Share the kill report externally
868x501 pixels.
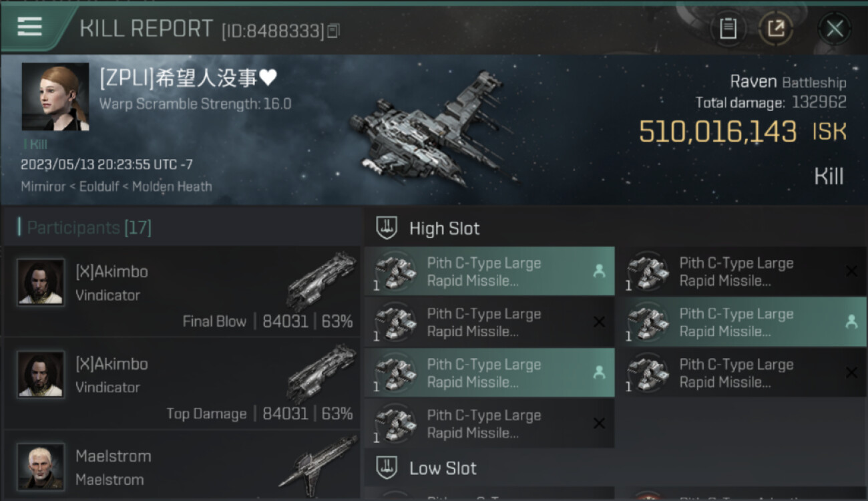(776, 29)
